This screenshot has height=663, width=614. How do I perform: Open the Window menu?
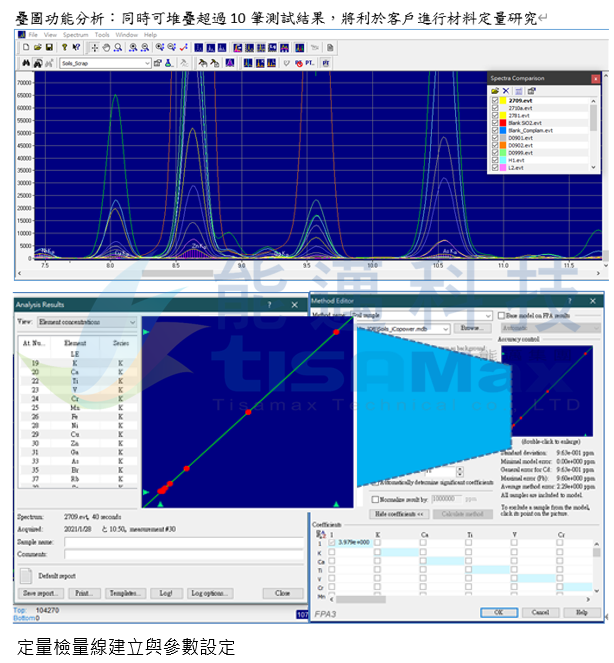click(x=126, y=35)
